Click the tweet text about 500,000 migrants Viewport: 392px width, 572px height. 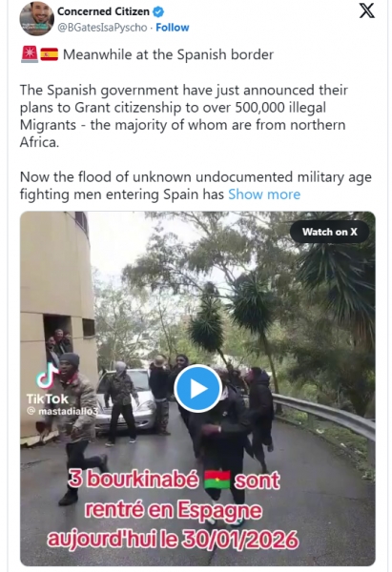183,116
